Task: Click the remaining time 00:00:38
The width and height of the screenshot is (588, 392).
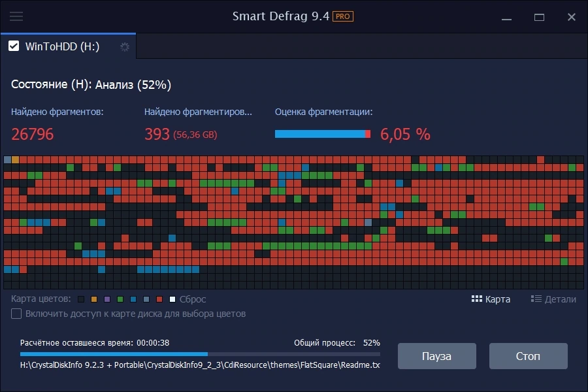Action: 153,343
